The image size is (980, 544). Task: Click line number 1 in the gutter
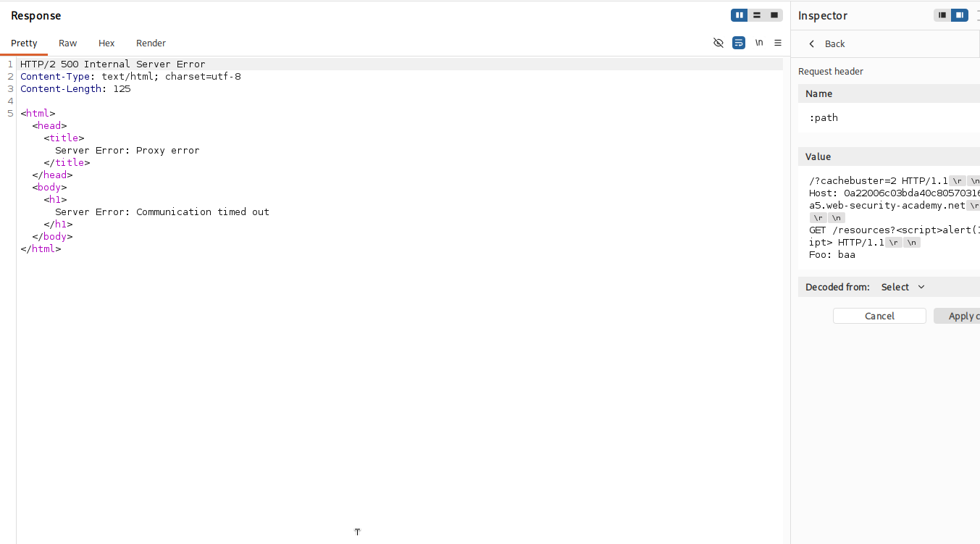[x=10, y=64]
